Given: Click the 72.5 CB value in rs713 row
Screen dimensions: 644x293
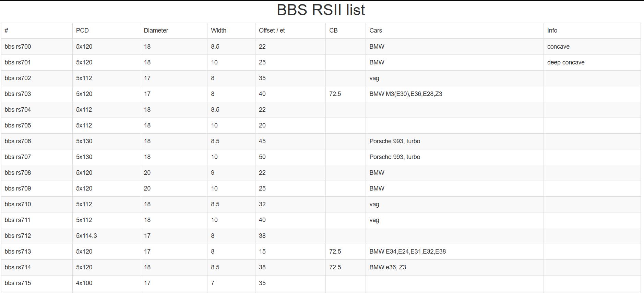Looking at the screenshot, I should [x=345, y=252].
